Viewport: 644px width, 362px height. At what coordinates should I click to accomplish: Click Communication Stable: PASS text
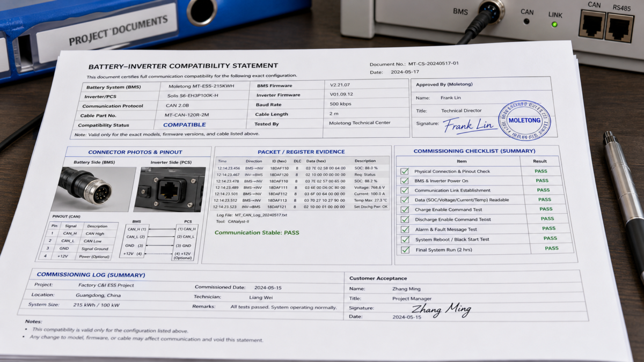[257, 233]
